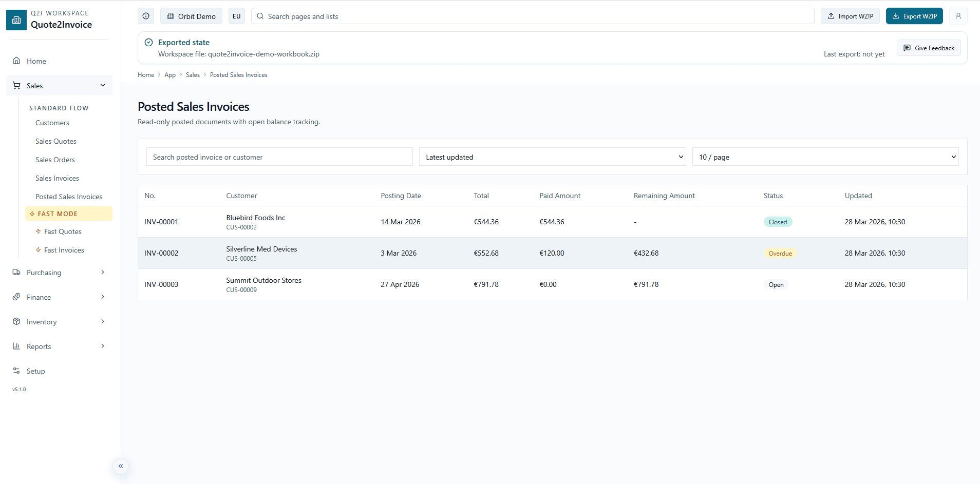Go to Fast Invoices page
Viewport: 980px width, 484px height.
(64, 250)
